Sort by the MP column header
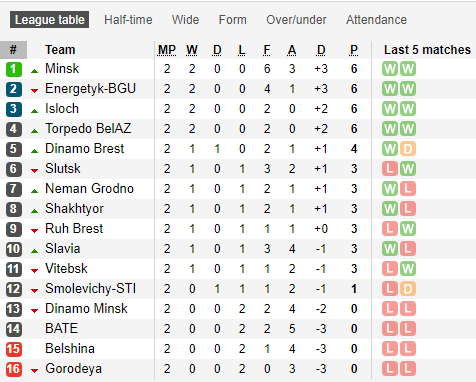Image resolution: width=476 pixels, height=382 pixels. pyautogui.click(x=167, y=50)
